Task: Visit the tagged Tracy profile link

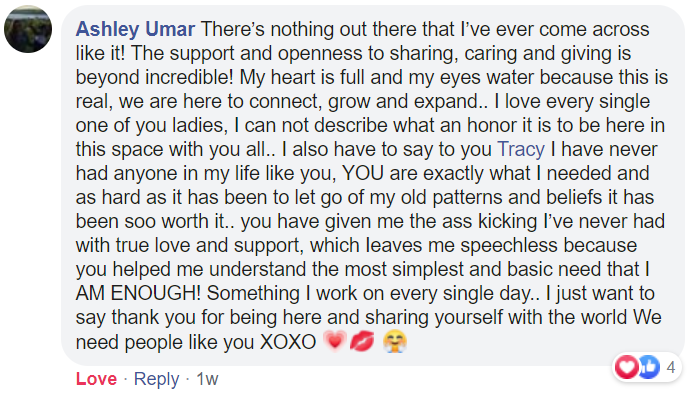Action: click(x=521, y=149)
